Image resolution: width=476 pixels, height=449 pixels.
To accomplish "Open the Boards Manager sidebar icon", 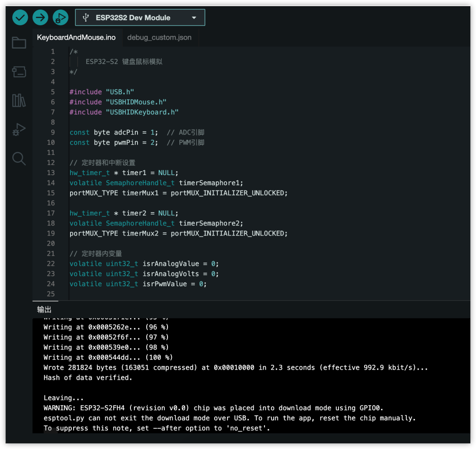I will click(19, 72).
